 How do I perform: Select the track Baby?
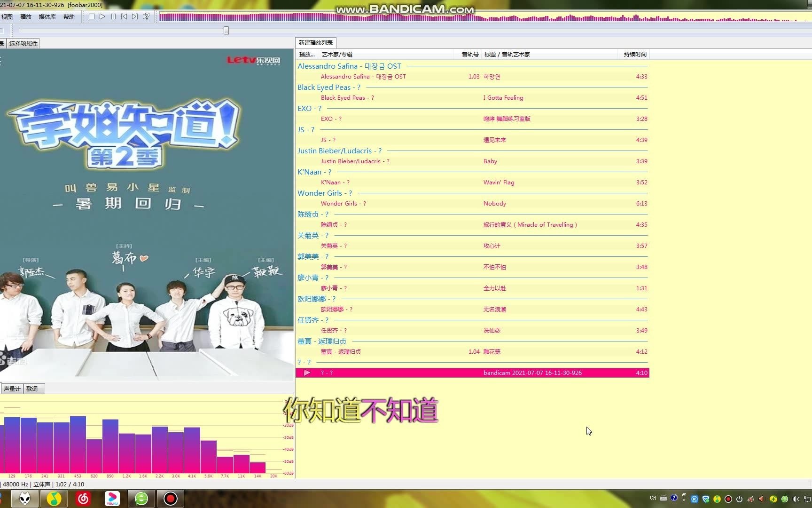(x=472, y=161)
